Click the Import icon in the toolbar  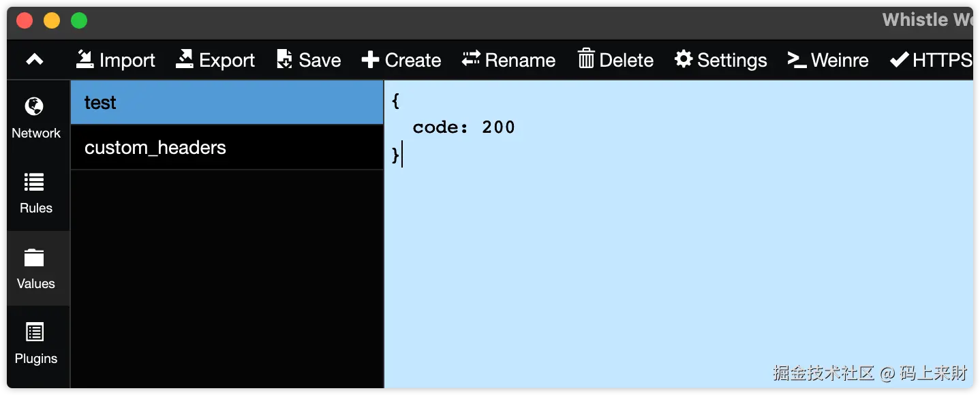85,60
